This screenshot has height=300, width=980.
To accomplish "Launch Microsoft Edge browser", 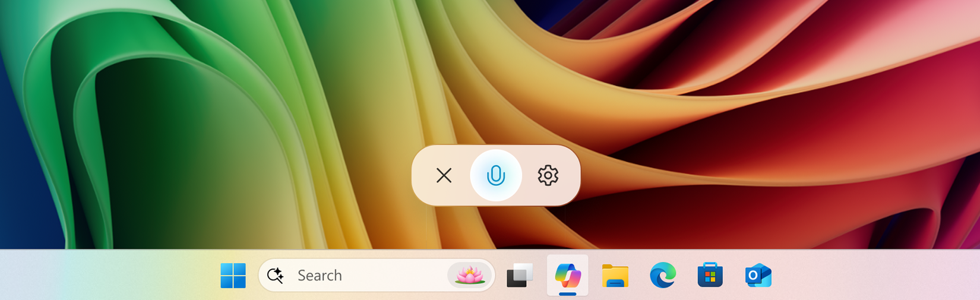I will click(x=663, y=276).
